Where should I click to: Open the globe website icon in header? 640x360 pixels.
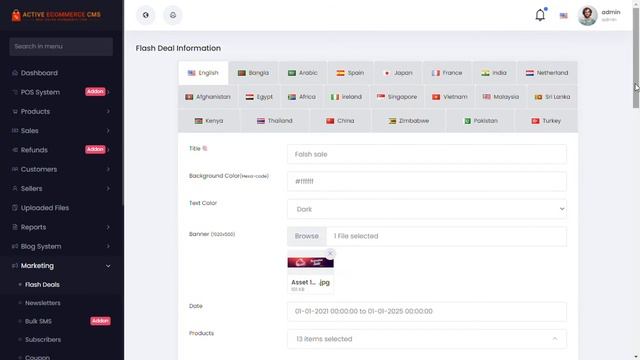tap(146, 15)
